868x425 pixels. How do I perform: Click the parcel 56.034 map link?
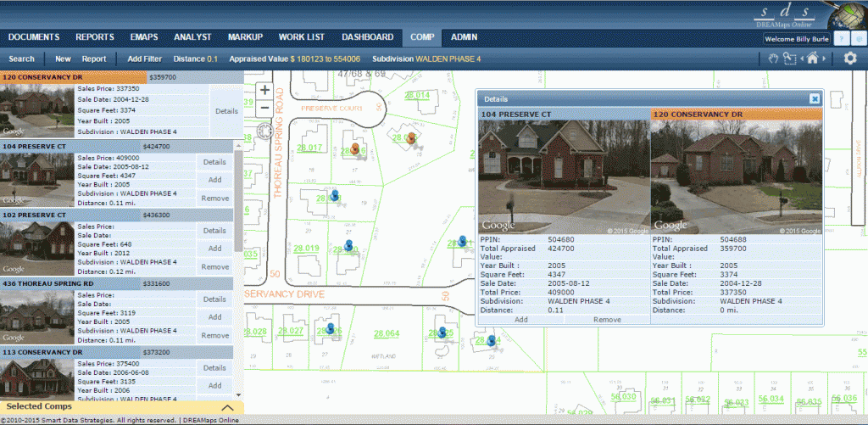(x=771, y=399)
